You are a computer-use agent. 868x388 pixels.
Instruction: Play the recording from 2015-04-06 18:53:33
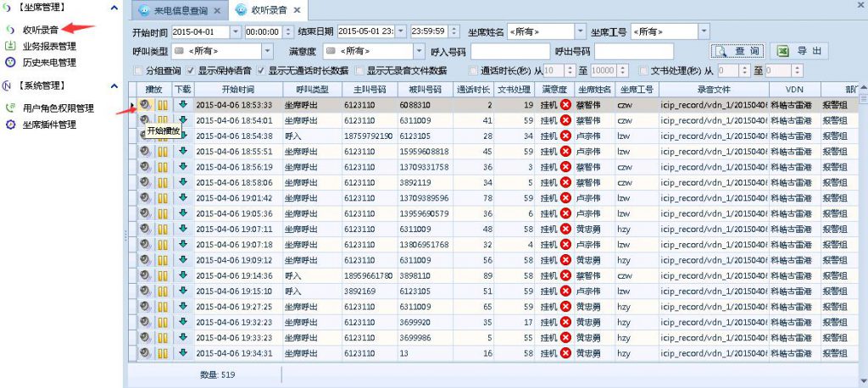click(146, 105)
